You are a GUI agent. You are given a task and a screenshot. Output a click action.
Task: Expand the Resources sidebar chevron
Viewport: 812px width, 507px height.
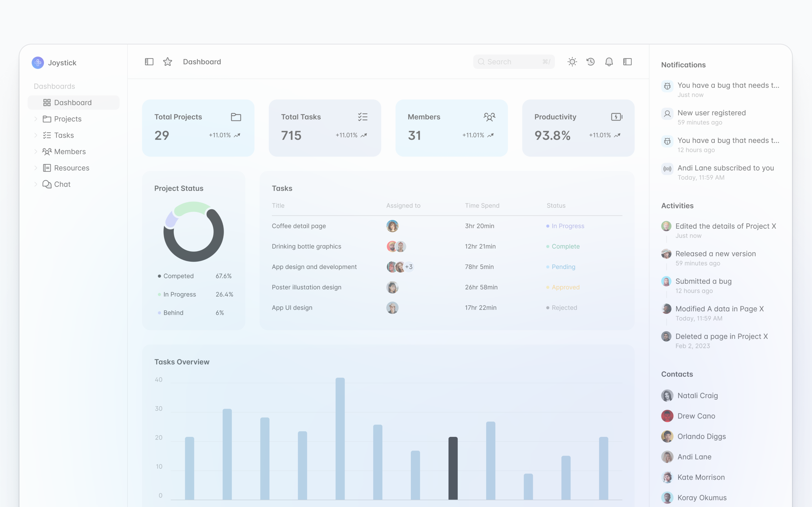[36, 168]
